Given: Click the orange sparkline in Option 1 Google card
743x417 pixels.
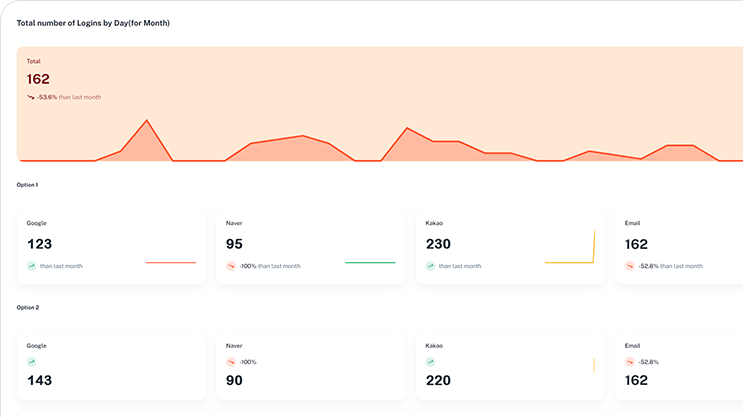Looking at the screenshot, I should [171, 263].
